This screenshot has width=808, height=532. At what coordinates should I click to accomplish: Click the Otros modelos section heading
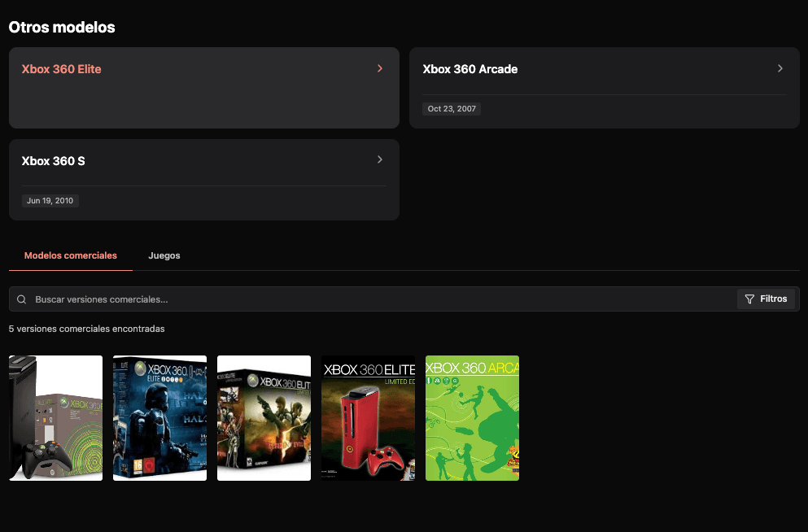point(62,28)
